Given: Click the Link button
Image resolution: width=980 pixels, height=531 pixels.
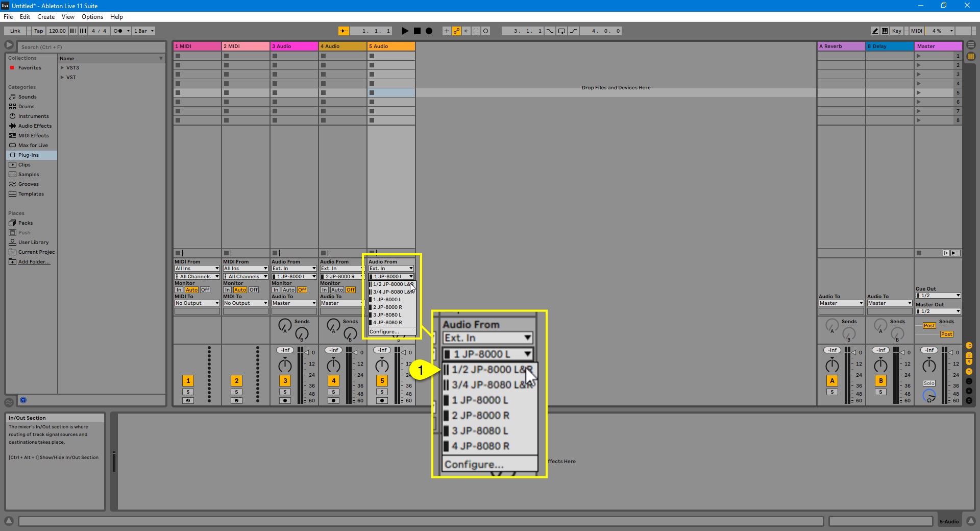Looking at the screenshot, I should pyautogui.click(x=15, y=31).
